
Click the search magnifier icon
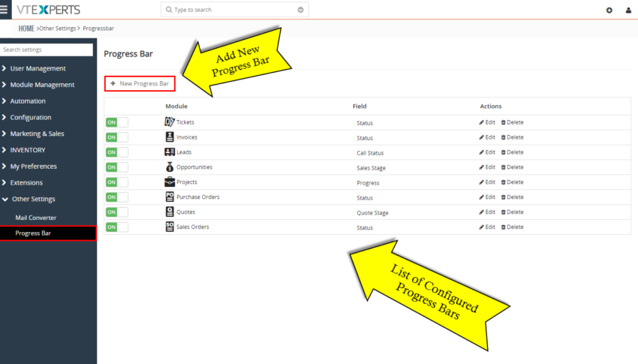click(x=169, y=9)
